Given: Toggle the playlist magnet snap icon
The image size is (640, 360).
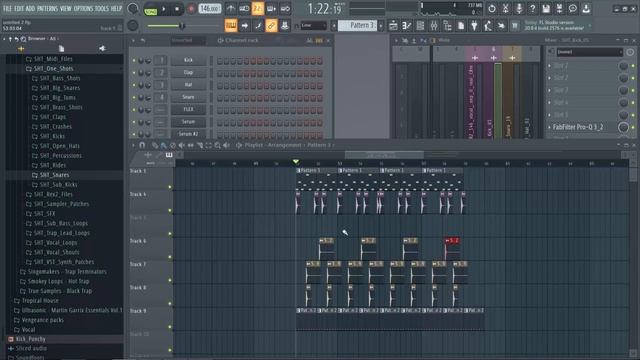Looking at the screenshot, I should 142,145.
